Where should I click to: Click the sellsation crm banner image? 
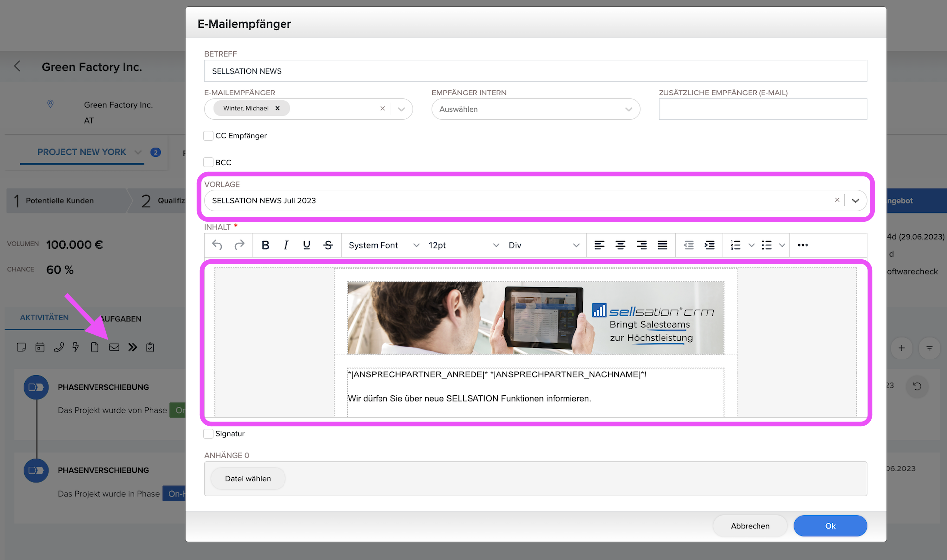point(535,317)
